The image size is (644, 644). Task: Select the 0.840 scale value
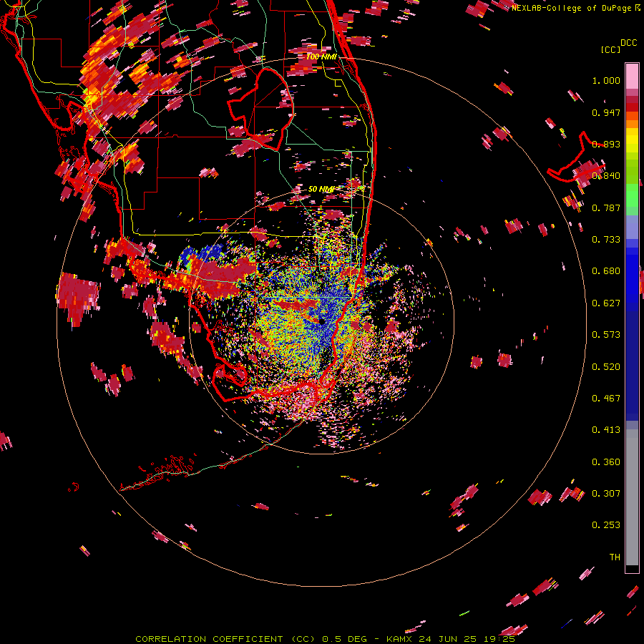point(606,176)
